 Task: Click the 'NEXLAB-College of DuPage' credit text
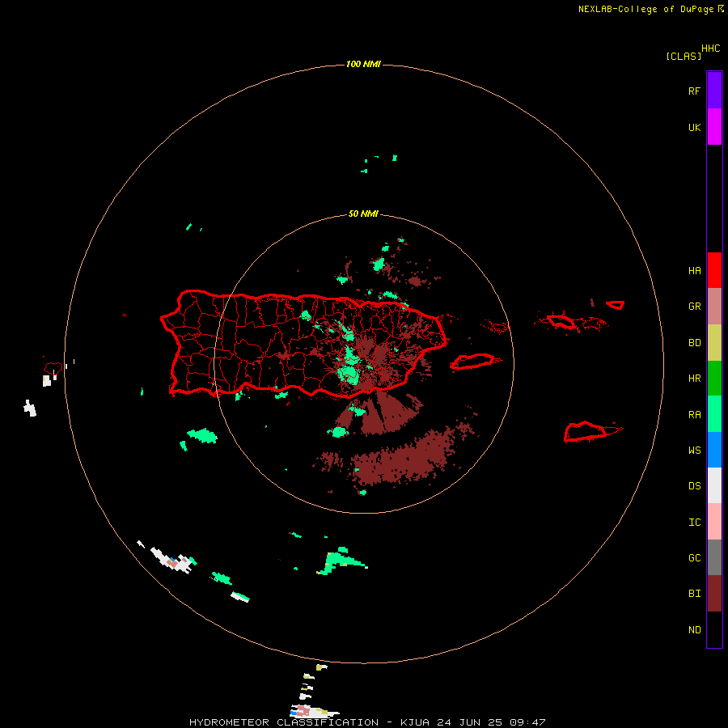tap(645, 9)
